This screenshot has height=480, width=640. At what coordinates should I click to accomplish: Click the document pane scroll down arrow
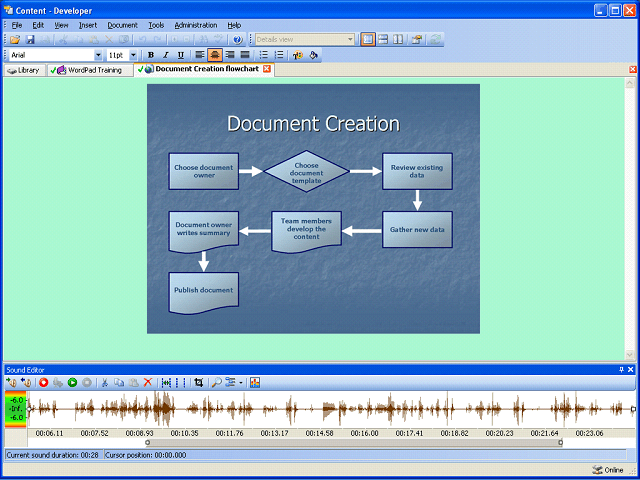pos(629,355)
